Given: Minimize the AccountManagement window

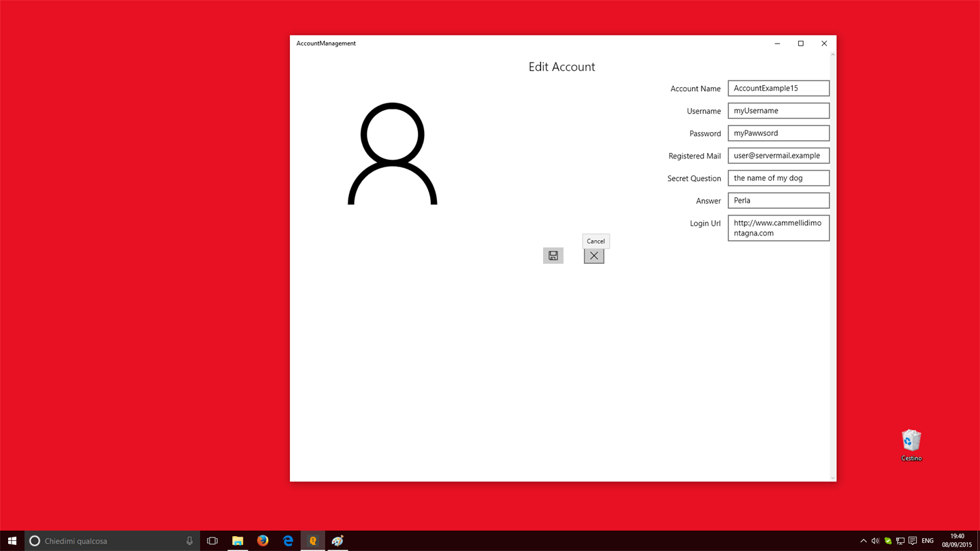Looking at the screenshot, I should tap(777, 44).
